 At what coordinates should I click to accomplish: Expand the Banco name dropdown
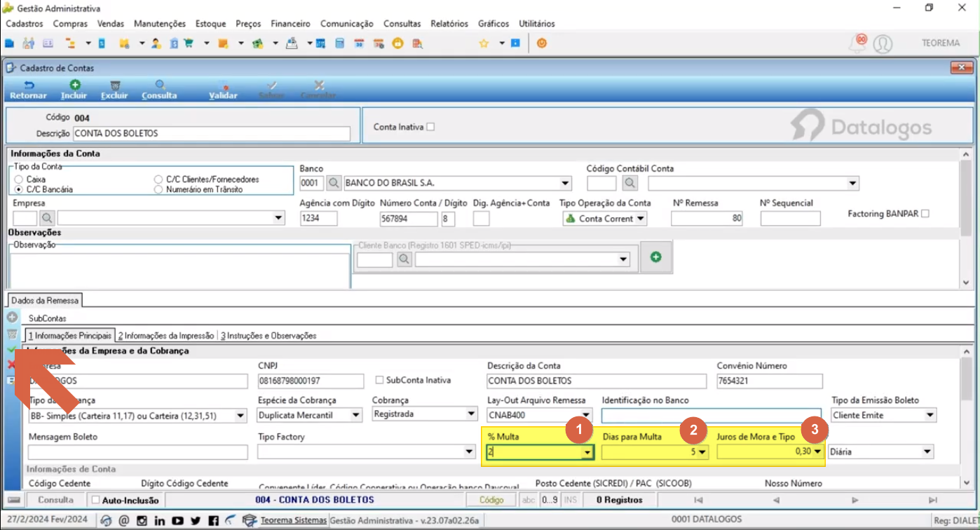click(x=566, y=184)
